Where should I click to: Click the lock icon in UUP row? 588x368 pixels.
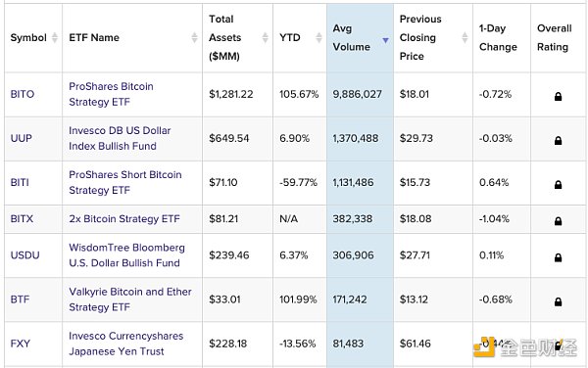(558, 140)
